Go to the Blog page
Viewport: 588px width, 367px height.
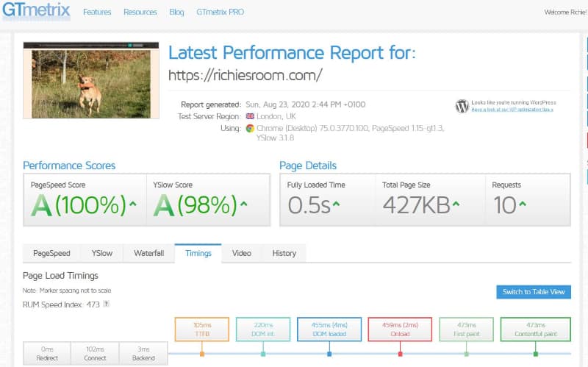click(176, 12)
